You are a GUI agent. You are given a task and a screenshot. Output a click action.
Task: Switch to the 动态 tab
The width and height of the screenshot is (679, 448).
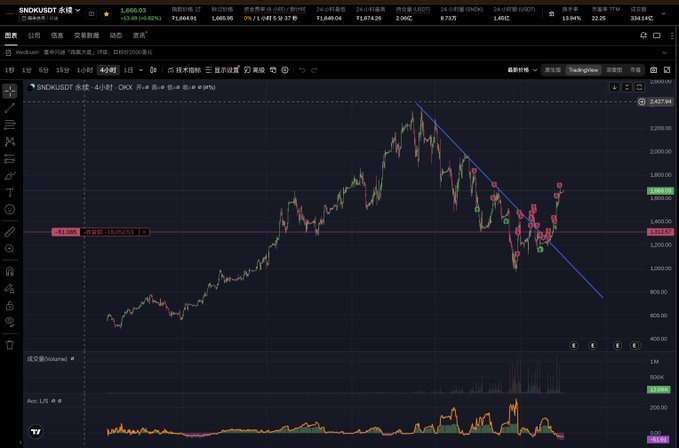[116, 35]
